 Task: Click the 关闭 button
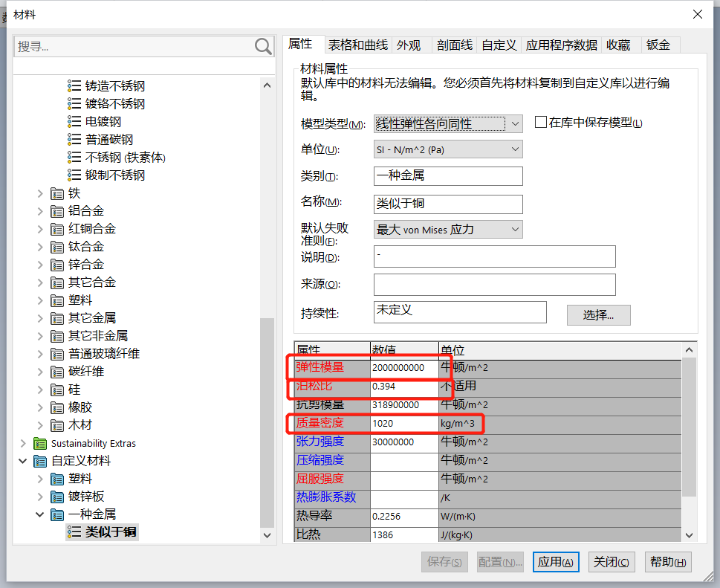click(612, 562)
